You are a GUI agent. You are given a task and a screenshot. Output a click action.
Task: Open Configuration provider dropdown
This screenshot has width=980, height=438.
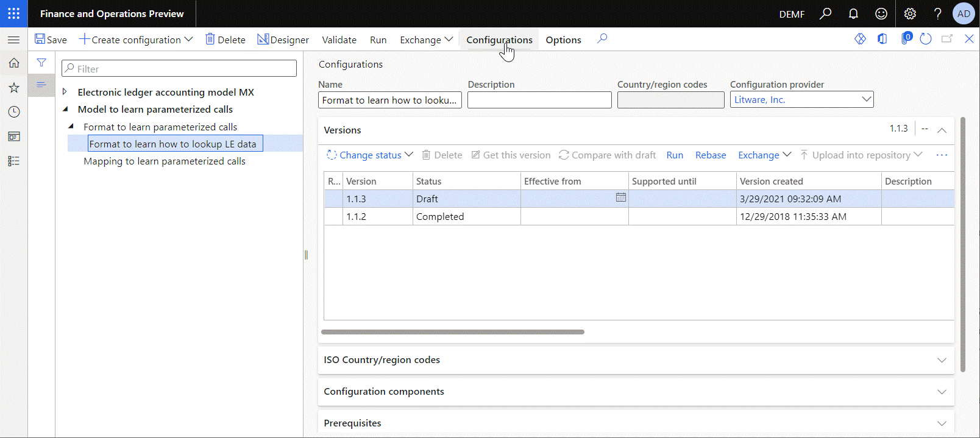(x=866, y=99)
